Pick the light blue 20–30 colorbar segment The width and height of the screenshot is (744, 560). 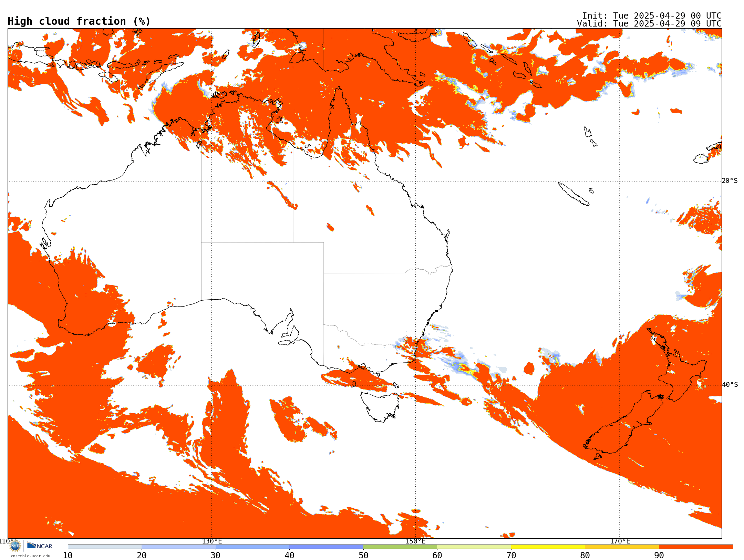pyautogui.click(x=178, y=547)
